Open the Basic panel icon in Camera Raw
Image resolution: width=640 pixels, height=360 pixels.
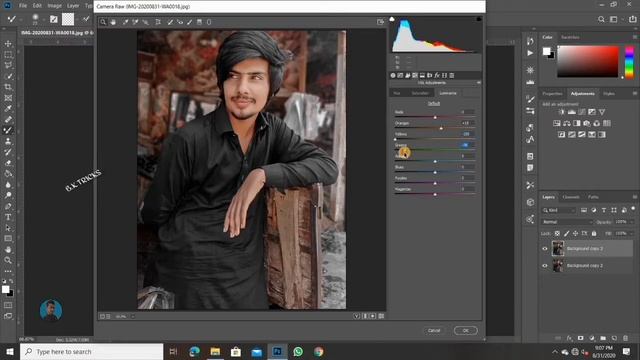tap(393, 76)
